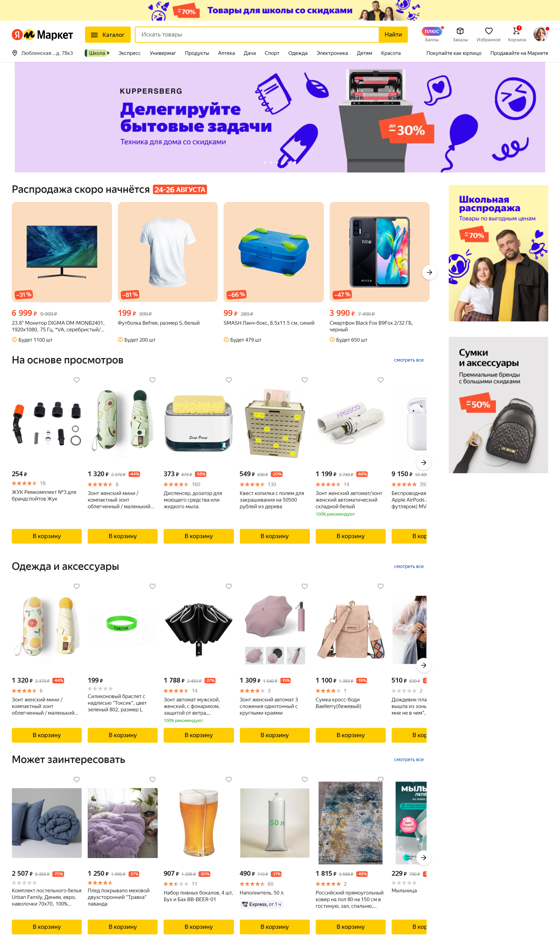Image resolution: width=560 pixels, height=943 pixels.
Task: Focus the Искать товары search field
Action: point(257,35)
